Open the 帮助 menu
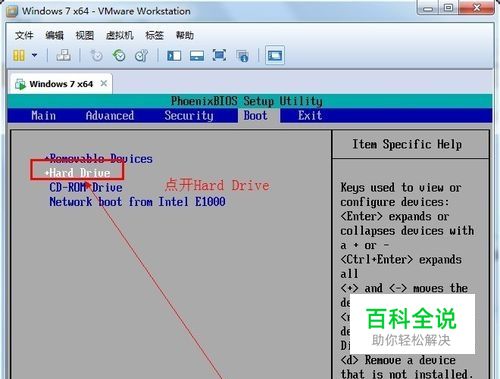Screen dimensions: 500x379 click(185, 35)
